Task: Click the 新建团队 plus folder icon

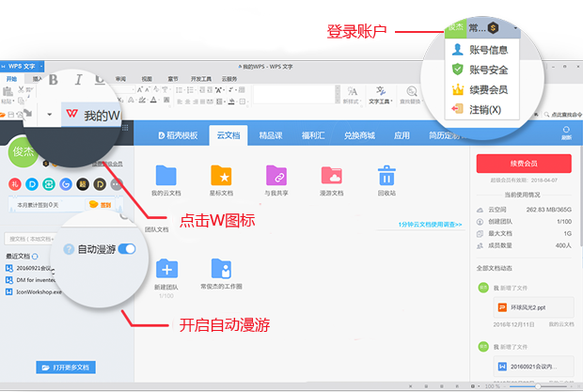Action: click(x=166, y=269)
